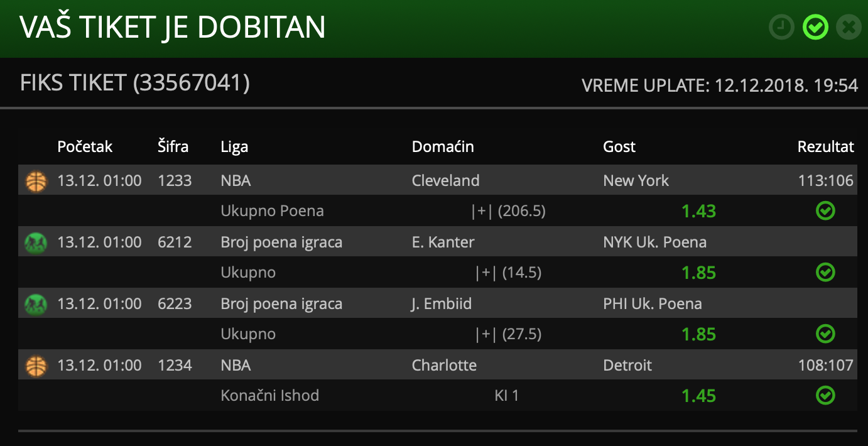Click basketball icon for Cleveland game
The width and height of the screenshot is (868, 446).
(36, 181)
